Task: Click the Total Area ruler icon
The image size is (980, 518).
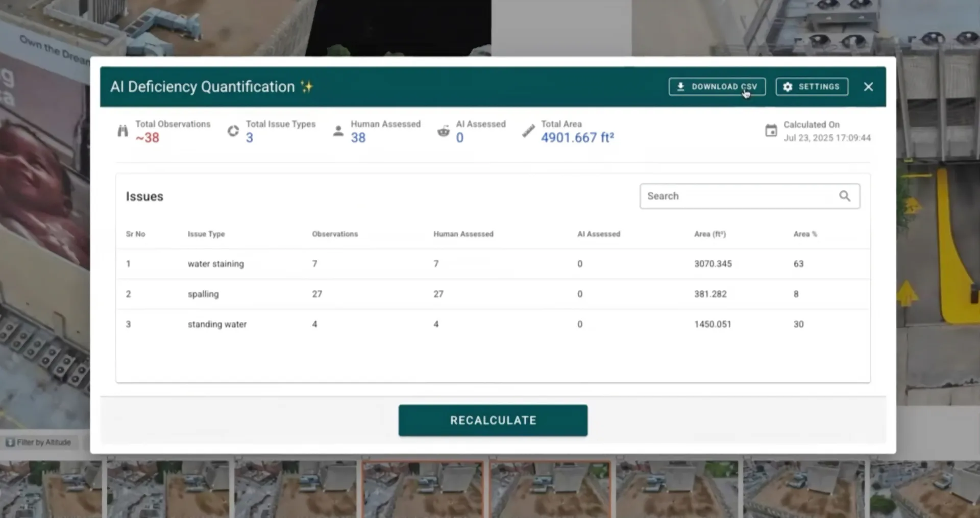Action: pyautogui.click(x=528, y=131)
